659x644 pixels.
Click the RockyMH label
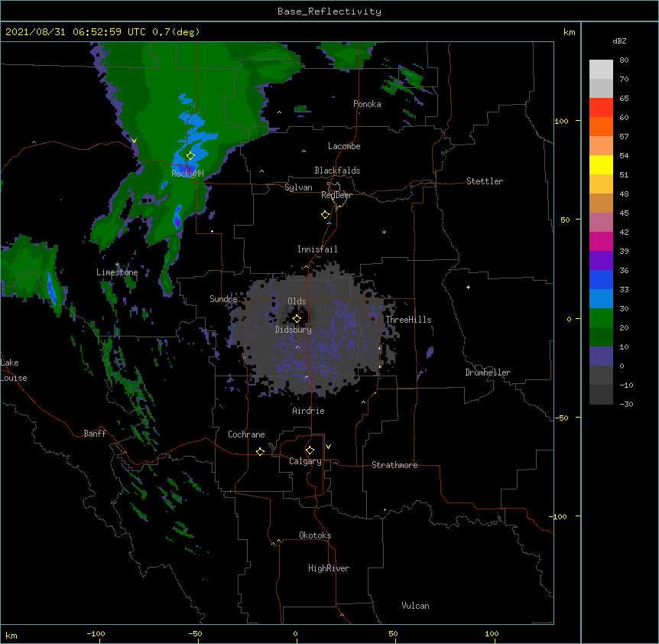(187, 173)
